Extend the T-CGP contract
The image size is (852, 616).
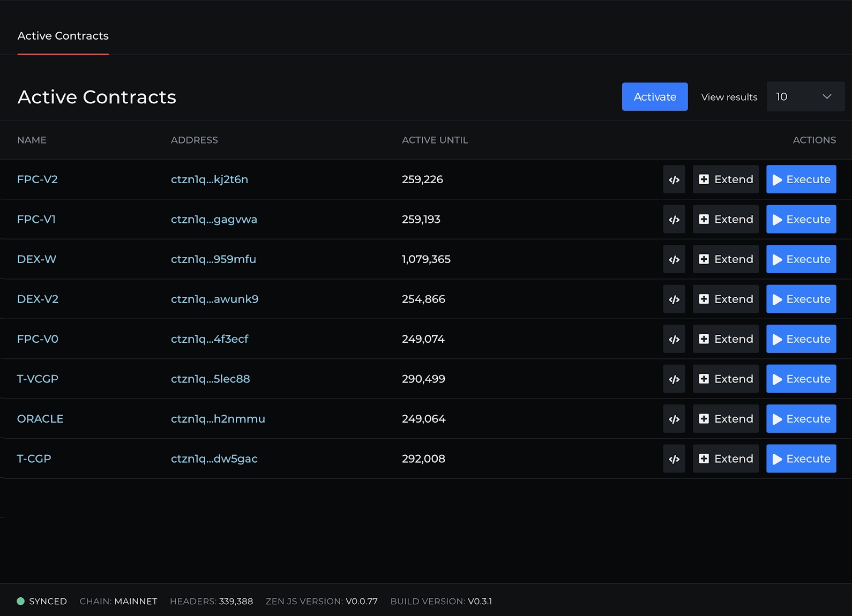click(x=726, y=459)
